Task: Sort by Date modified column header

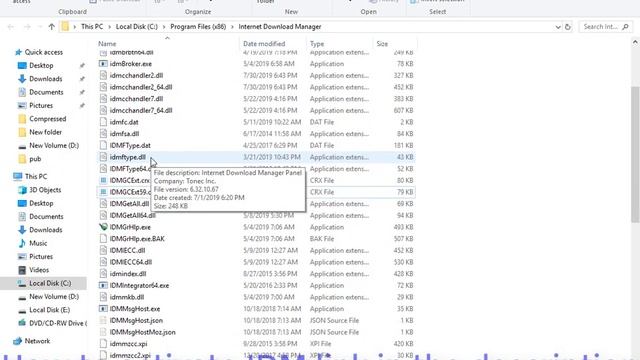Action: 264,44
